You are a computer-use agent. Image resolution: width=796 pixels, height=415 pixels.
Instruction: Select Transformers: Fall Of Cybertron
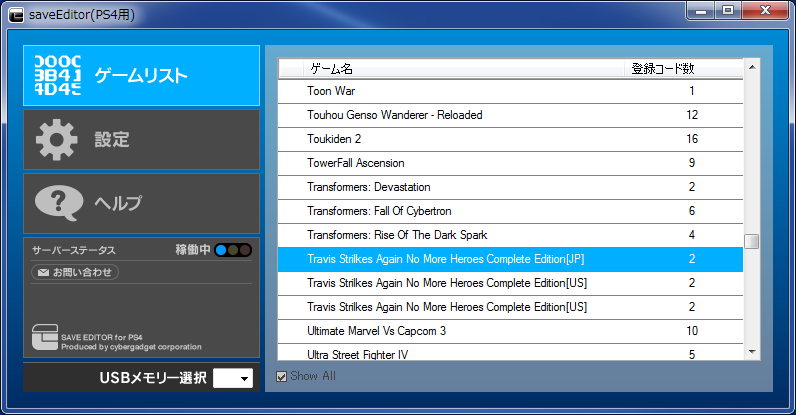coord(510,211)
